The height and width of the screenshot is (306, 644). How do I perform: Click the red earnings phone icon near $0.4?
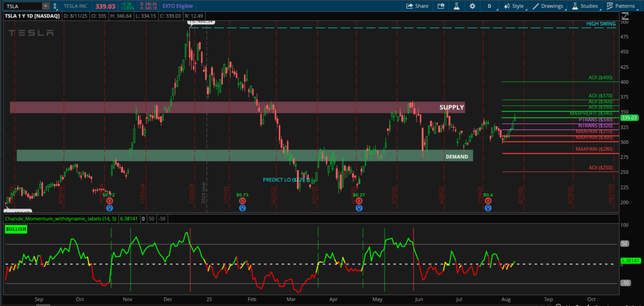tap(488, 201)
